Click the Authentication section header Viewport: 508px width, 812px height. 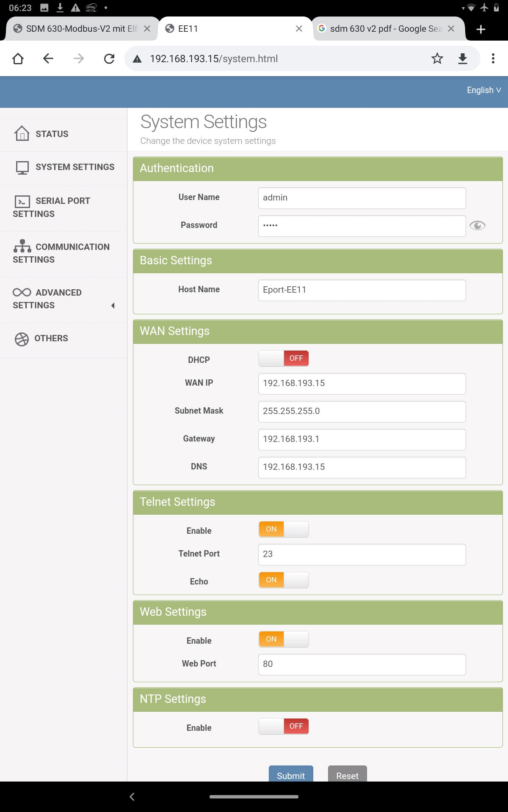click(x=318, y=169)
